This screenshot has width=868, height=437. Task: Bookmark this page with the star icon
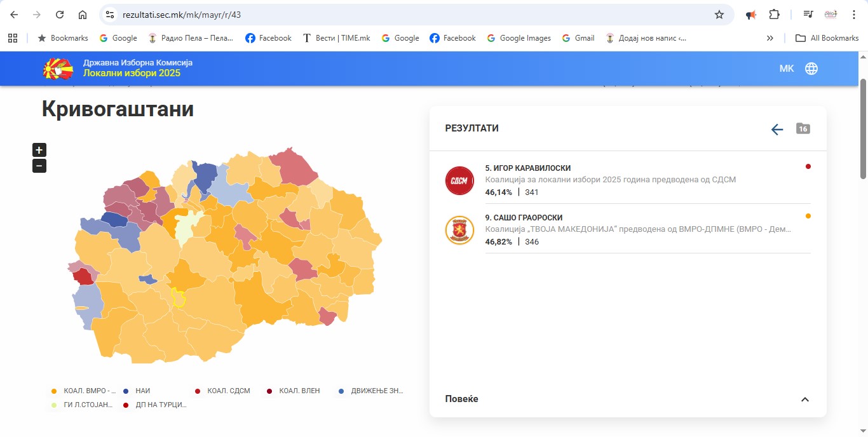point(719,15)
